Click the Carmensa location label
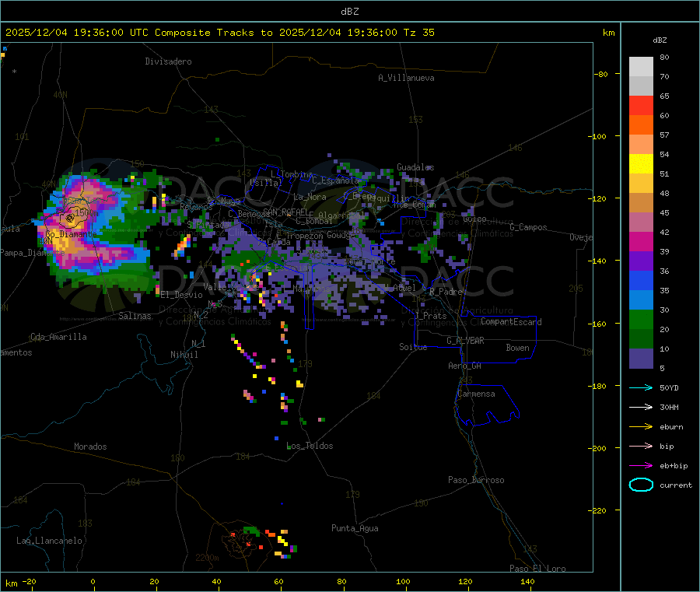 click(476, 394)
